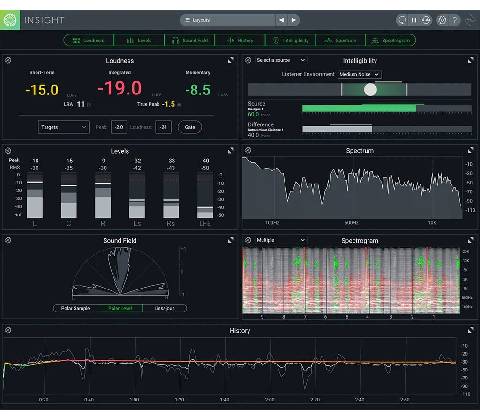Open Sound Field panel settings icon
480x420 pixels.
coord(8,240)
